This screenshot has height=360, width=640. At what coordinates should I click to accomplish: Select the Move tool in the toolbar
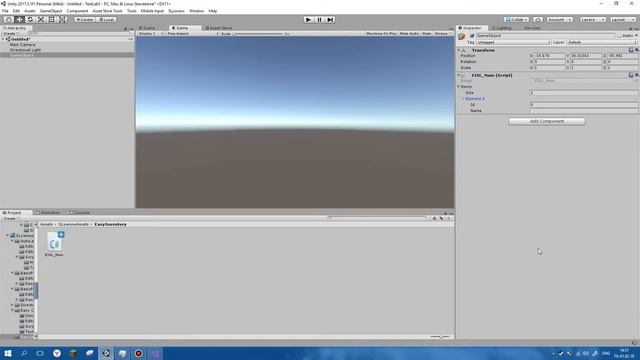coord(19,20)
